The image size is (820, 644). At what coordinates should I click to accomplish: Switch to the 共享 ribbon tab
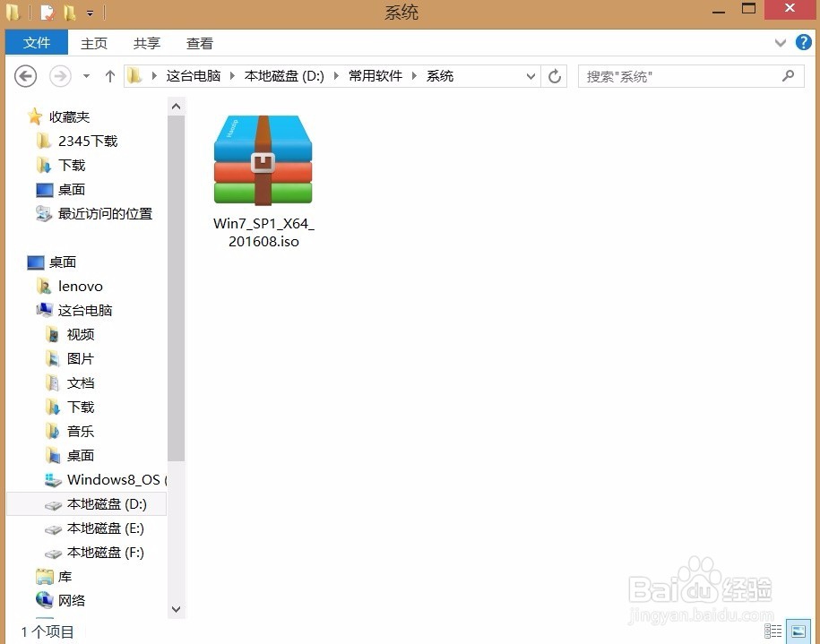pyautogui.click(x=147, y=43)
